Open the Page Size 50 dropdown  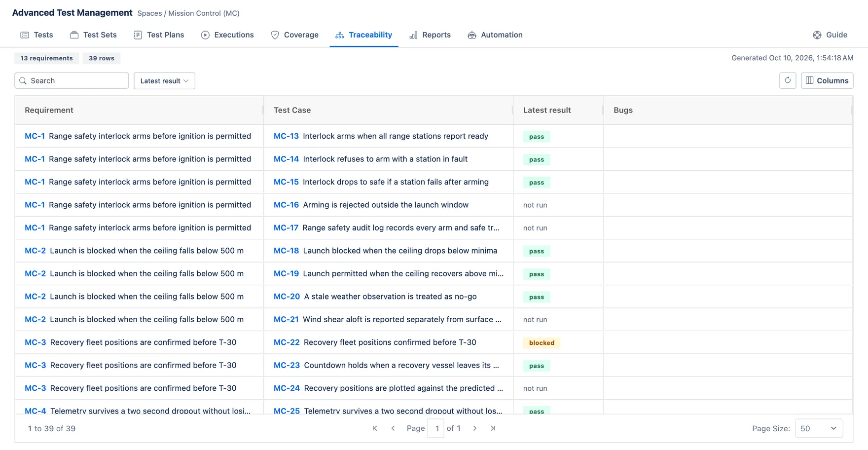click(x=819, y=428)
